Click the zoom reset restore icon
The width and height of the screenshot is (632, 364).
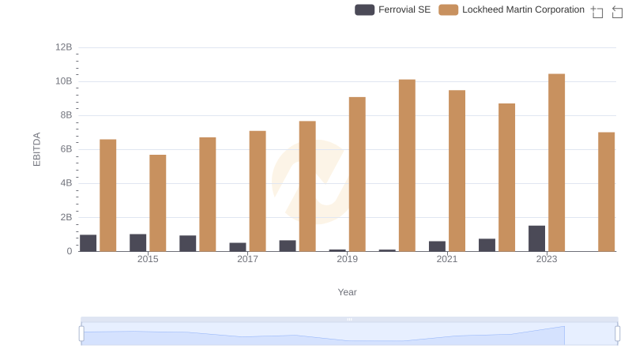pos(617,12)
